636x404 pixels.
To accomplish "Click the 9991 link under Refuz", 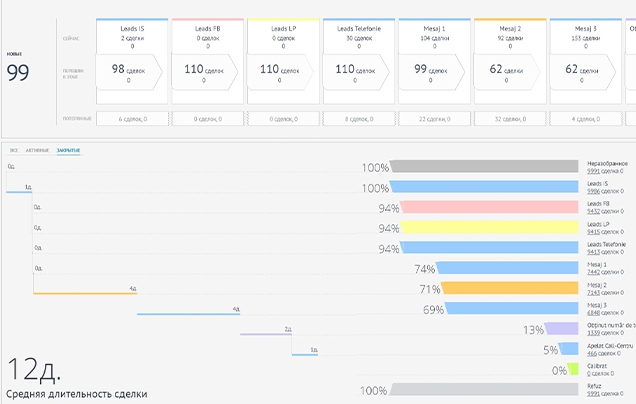I will point(592,394).
